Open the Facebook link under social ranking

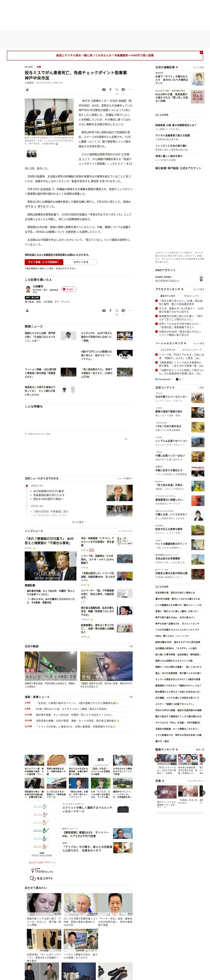(x=164, y=379)
